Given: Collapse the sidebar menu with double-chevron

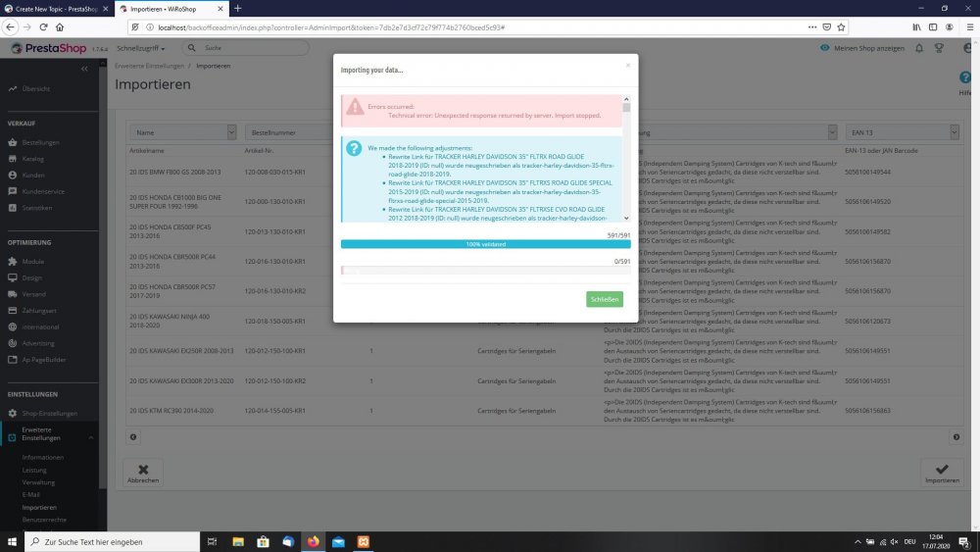Looking at the screenshot, I should 84,69.
